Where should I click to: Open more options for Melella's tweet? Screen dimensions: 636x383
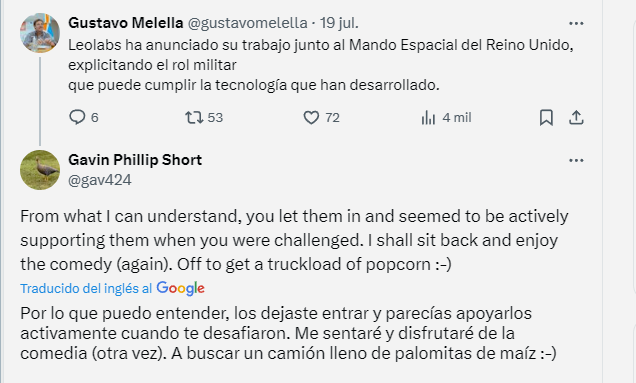[x=576, y=24]
